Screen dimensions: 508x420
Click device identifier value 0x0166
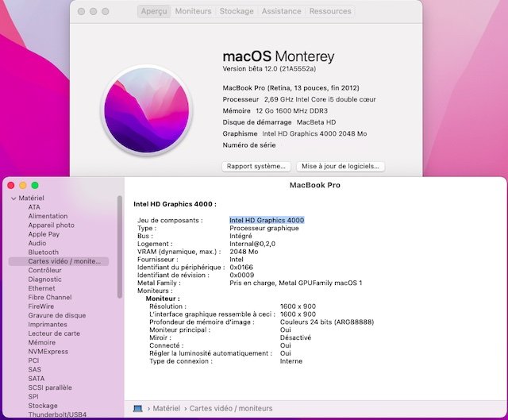(x=241, y=268)
